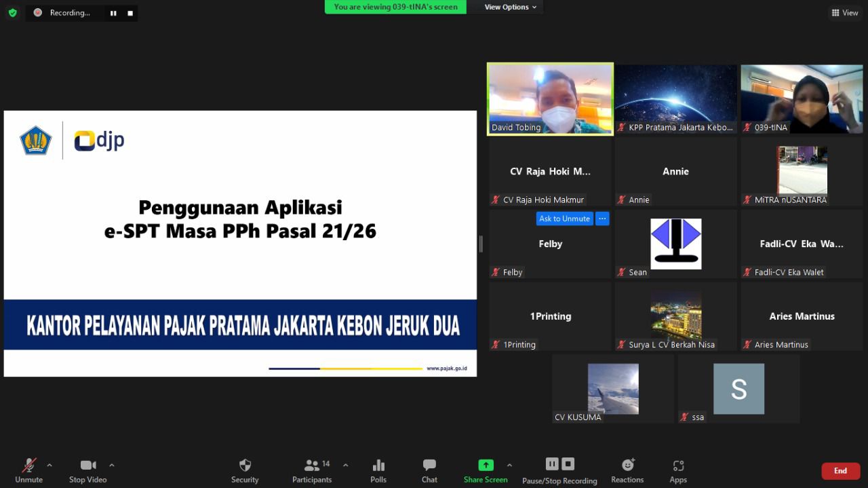Open the View Options dropdown
Viewport: 868px width, 488px height.
click(510, 7)
